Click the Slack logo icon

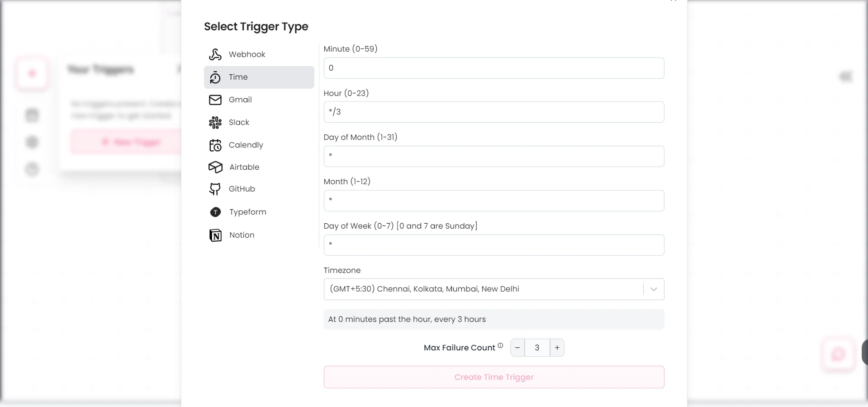(x=215, y=122)
